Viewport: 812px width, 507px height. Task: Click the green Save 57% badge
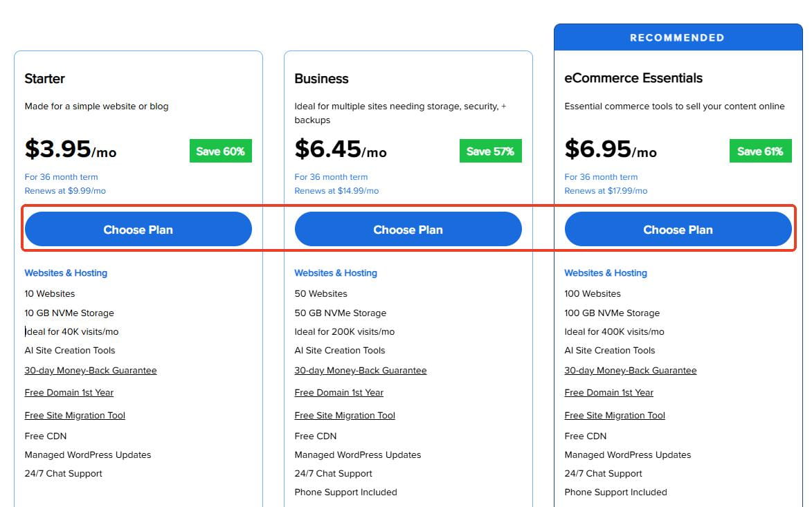pyautogui.click(x=490, y=151)
